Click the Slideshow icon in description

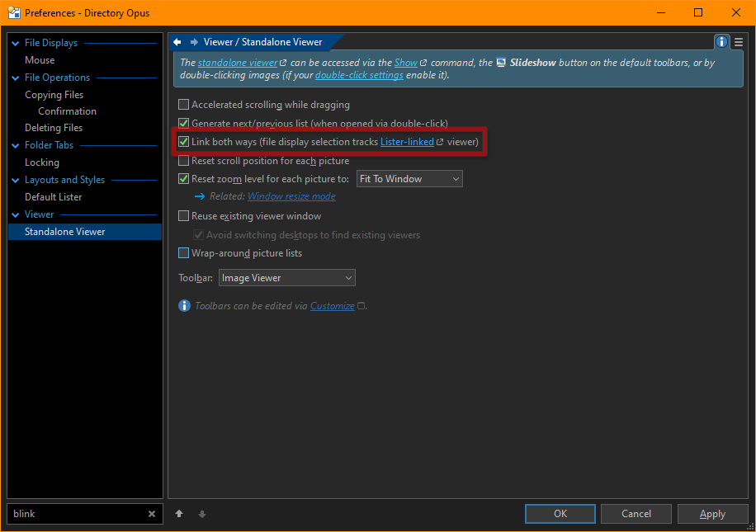501,63
